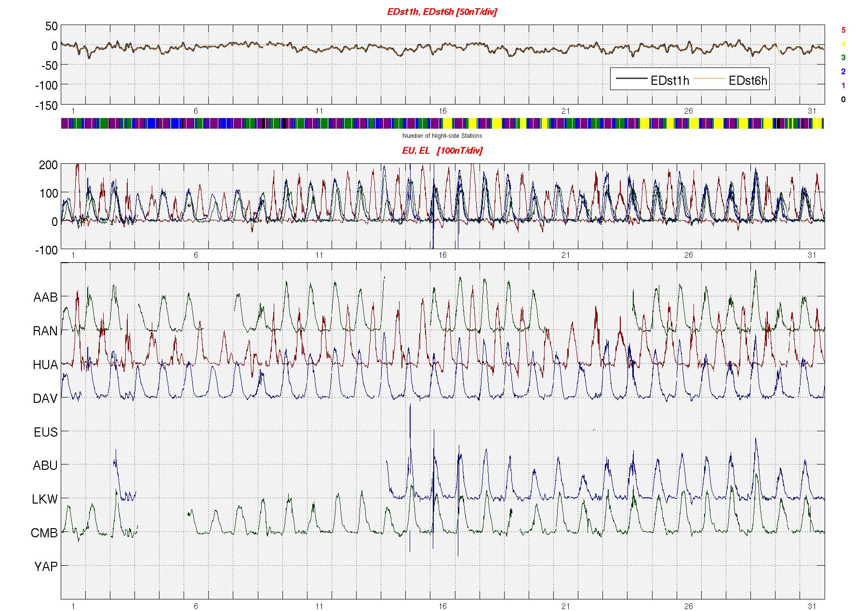Viewport: 868px width, 611px height.
Task: Click the 'Number of Night-side Stations' caption
Action: (x=442, y=136)
